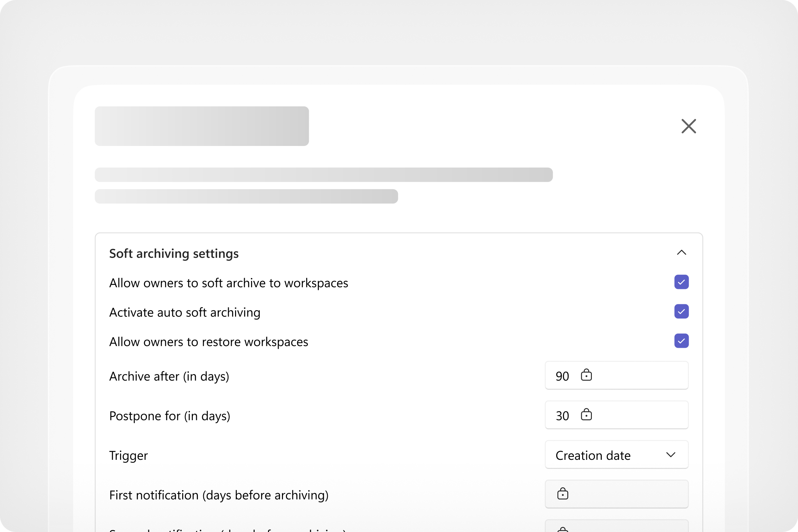This screenshot has height=532, width=798.
Task: Click the Trigger field label
Action: point(128,455)
